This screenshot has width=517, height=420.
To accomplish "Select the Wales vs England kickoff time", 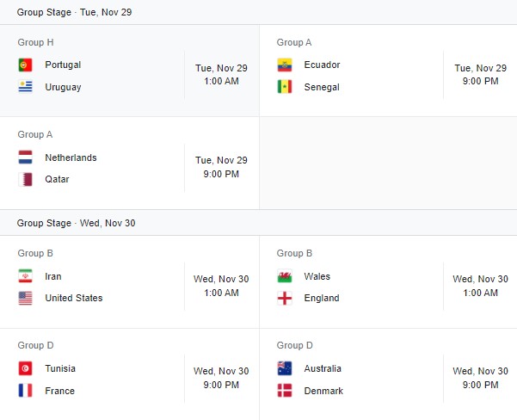I will point(480,286).
